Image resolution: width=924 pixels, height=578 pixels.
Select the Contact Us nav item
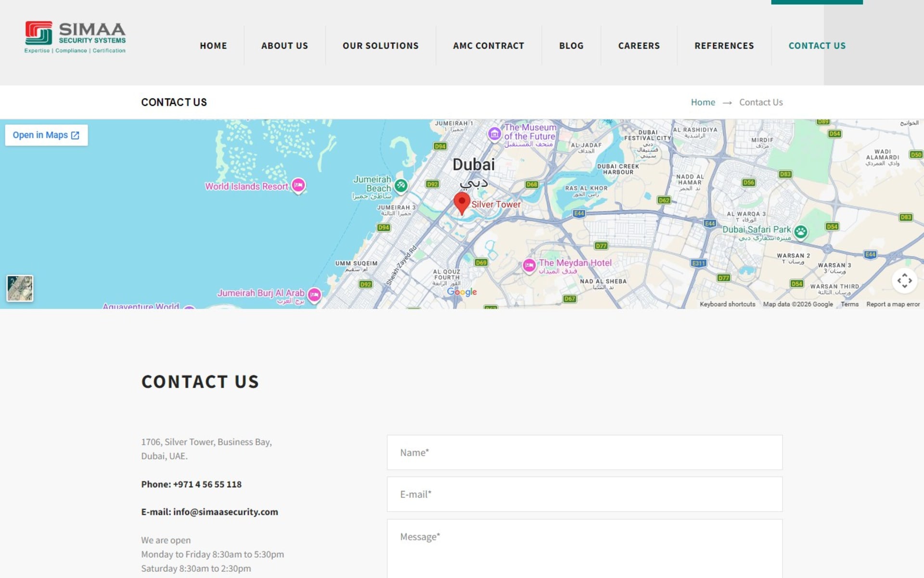[817, 46]
